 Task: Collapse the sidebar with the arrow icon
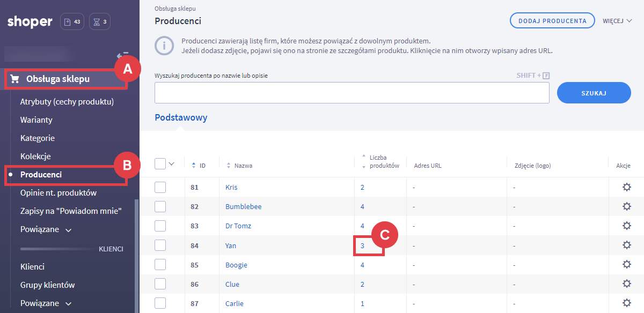[x=122, y=55]
